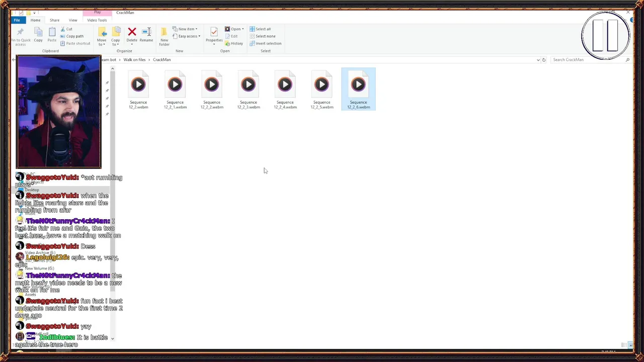
Task: Click the Pin to Quick access icon
Action: coord(20,32)
